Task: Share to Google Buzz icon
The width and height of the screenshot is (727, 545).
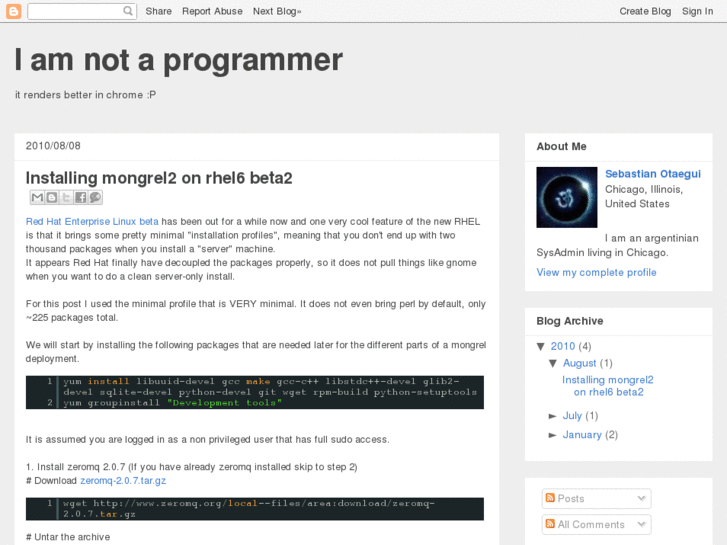Action: 96,198
